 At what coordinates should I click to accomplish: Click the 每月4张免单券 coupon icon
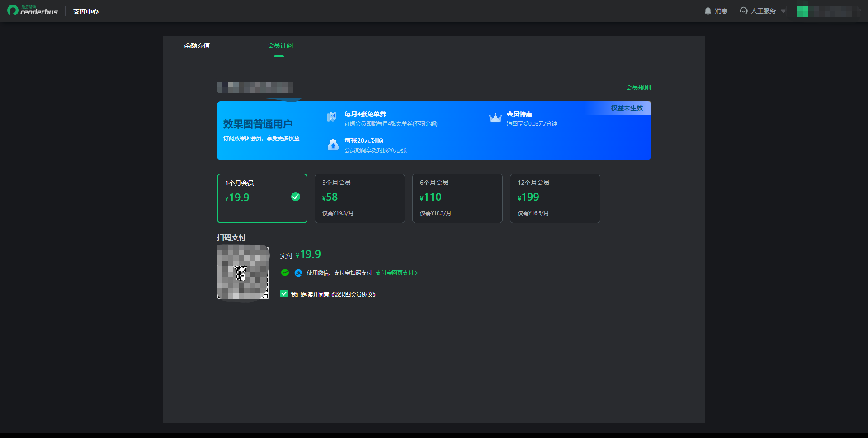coord(332,117)
